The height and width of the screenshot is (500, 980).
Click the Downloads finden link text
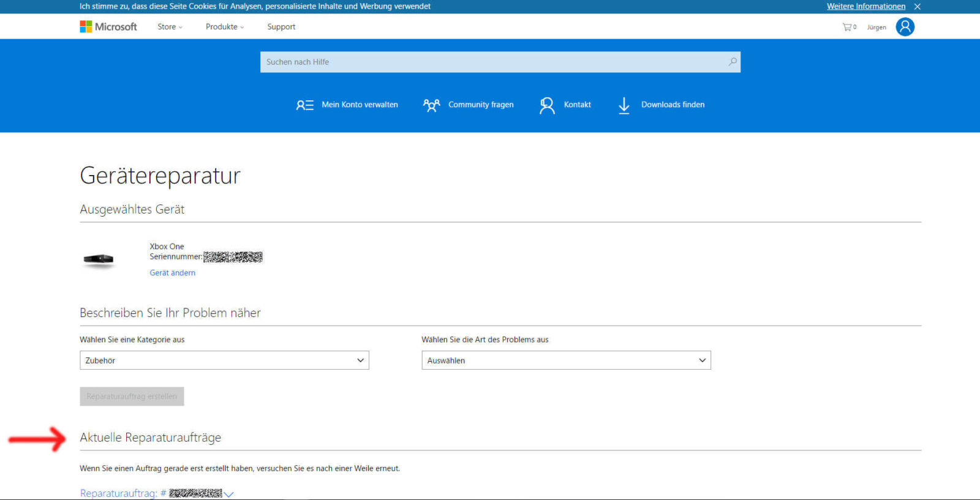(x=673, y=105)
